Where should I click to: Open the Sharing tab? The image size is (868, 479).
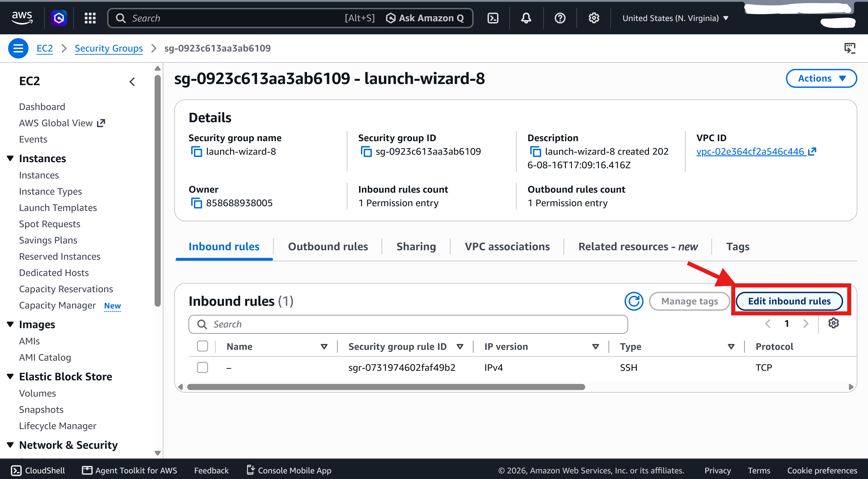point(416,247)
